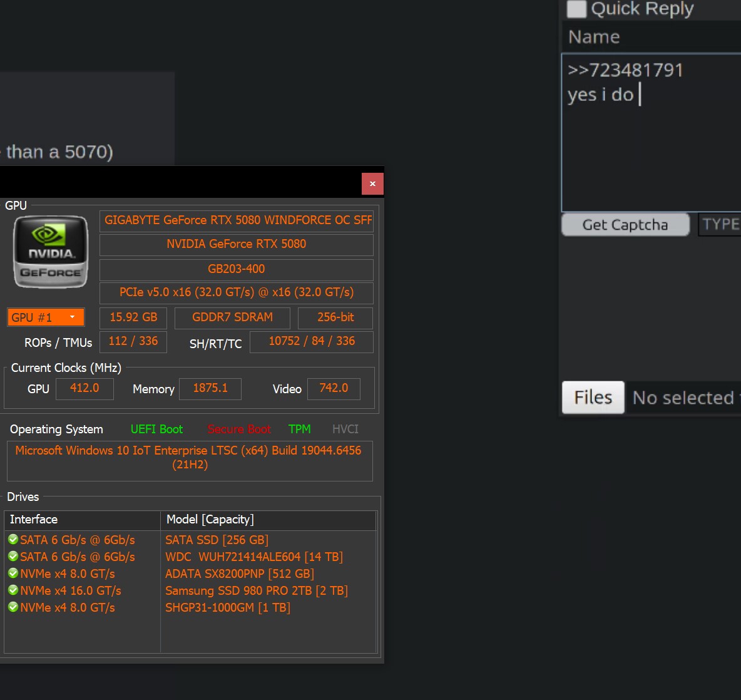
Task: Click the Video clock value 742.0
Action: coord(334,389)
